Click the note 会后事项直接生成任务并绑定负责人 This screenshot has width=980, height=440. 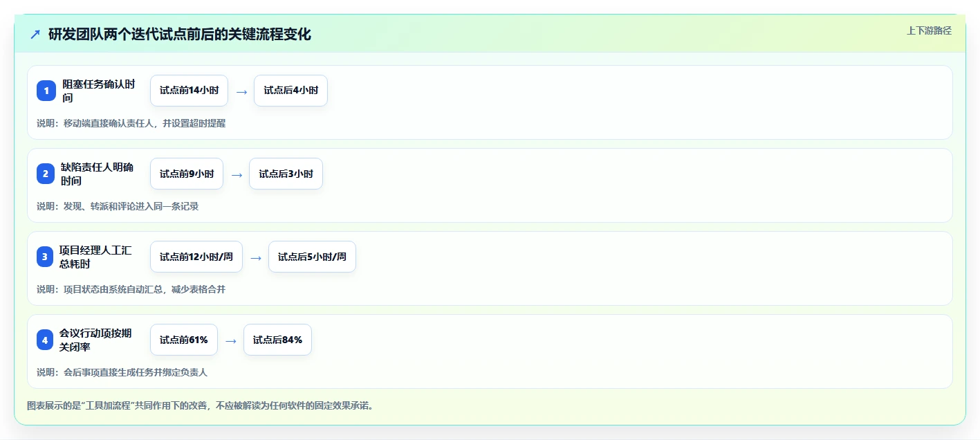click(x=122, y=372)
